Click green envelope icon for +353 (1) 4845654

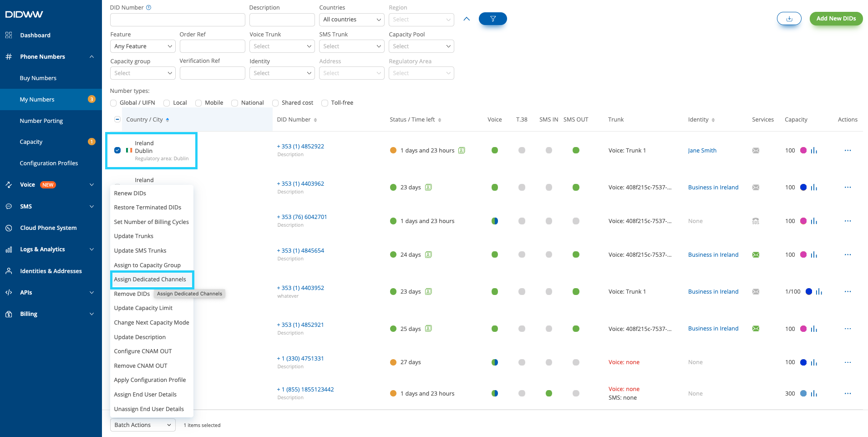[x=756, y=254]
